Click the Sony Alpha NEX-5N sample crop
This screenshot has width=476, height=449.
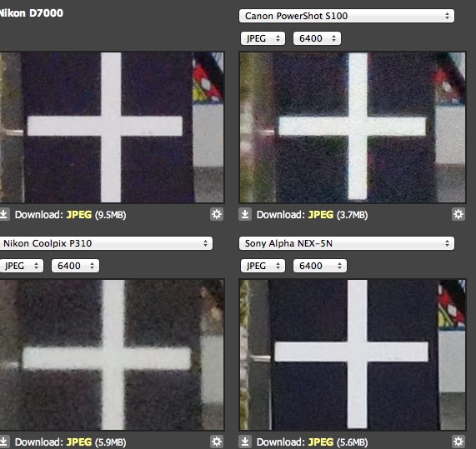tap(352, 355)
